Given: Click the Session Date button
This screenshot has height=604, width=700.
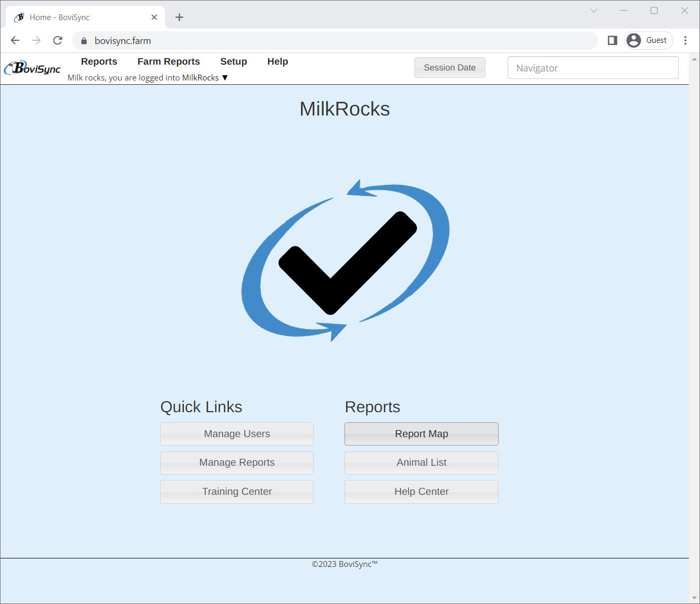Looking at the screenshot, I should pos(450,68).
